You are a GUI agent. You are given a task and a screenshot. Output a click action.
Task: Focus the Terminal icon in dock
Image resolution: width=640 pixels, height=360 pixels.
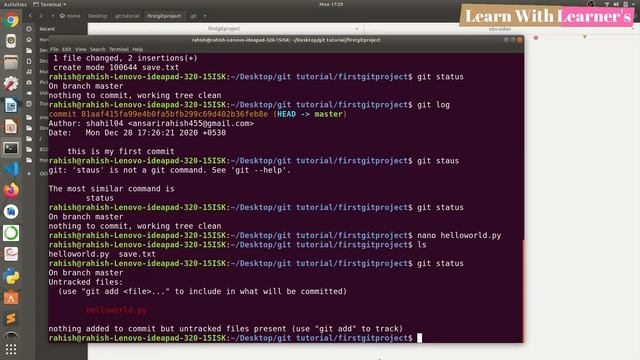click(11, 148)
